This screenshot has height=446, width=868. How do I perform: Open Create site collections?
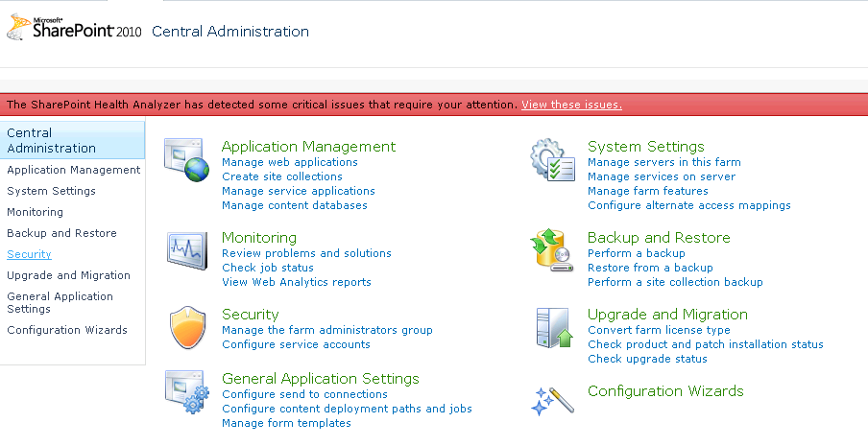[282, 176]
